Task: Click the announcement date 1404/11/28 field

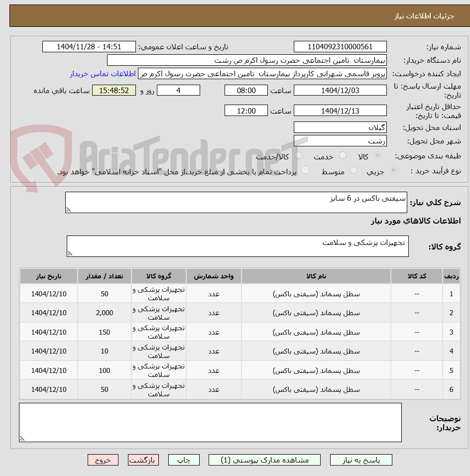Action: tap(89, 47)
